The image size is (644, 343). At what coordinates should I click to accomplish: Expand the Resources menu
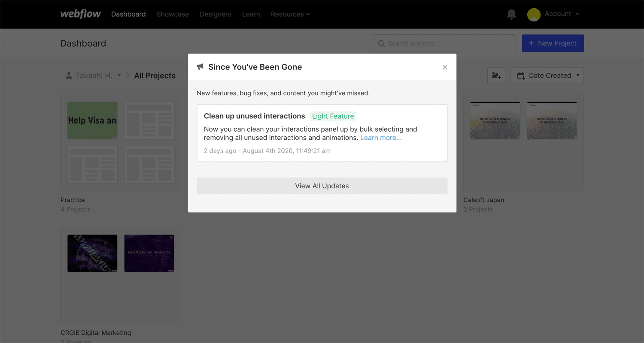click(290, 14)
